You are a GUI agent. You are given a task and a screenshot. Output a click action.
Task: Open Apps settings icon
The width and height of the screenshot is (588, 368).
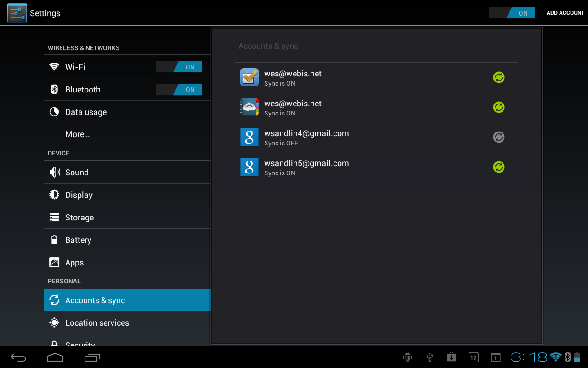click(54, 262)
